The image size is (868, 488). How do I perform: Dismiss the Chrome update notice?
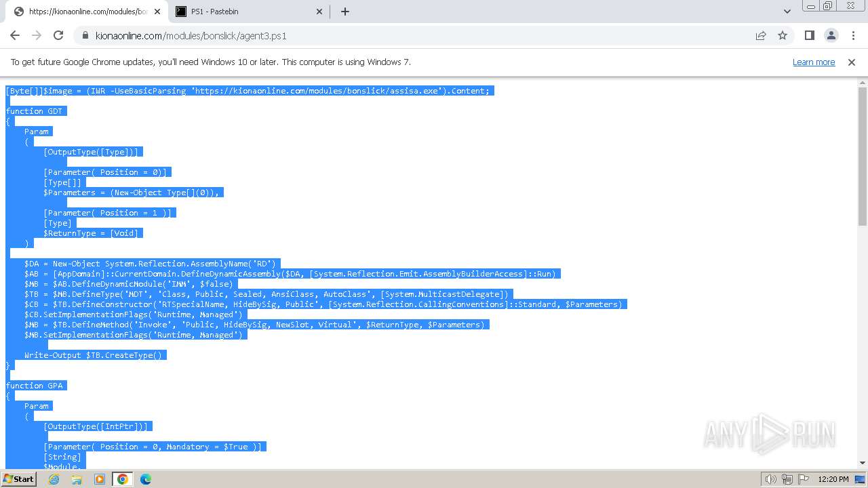click(x=852, y=62)
